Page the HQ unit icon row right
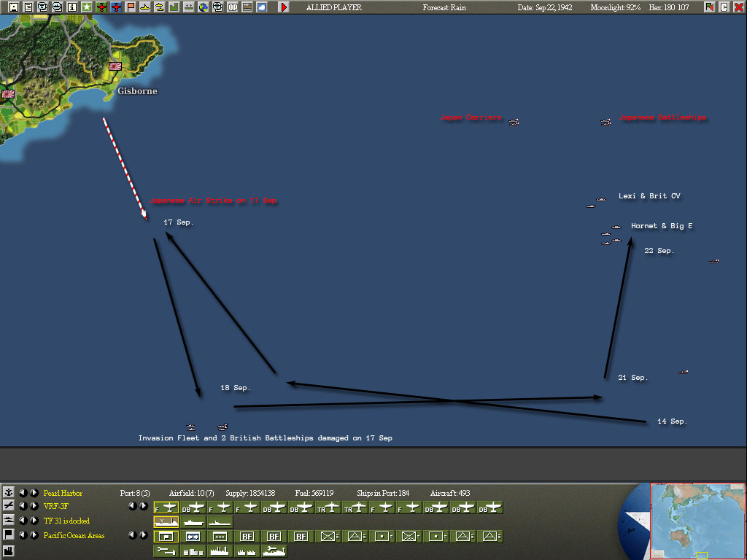 (x=144, y=534)
